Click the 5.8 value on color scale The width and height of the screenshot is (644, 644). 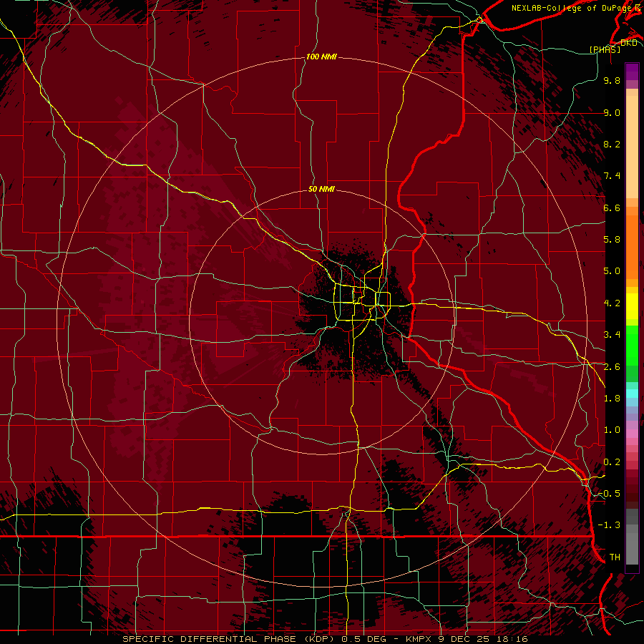point(612,240)
